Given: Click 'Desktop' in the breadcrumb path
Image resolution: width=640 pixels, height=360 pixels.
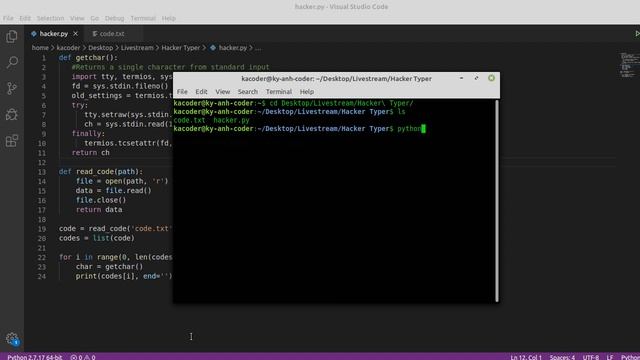Looking at the screenshot, I should pyautogui.click(x=100, y=48).
